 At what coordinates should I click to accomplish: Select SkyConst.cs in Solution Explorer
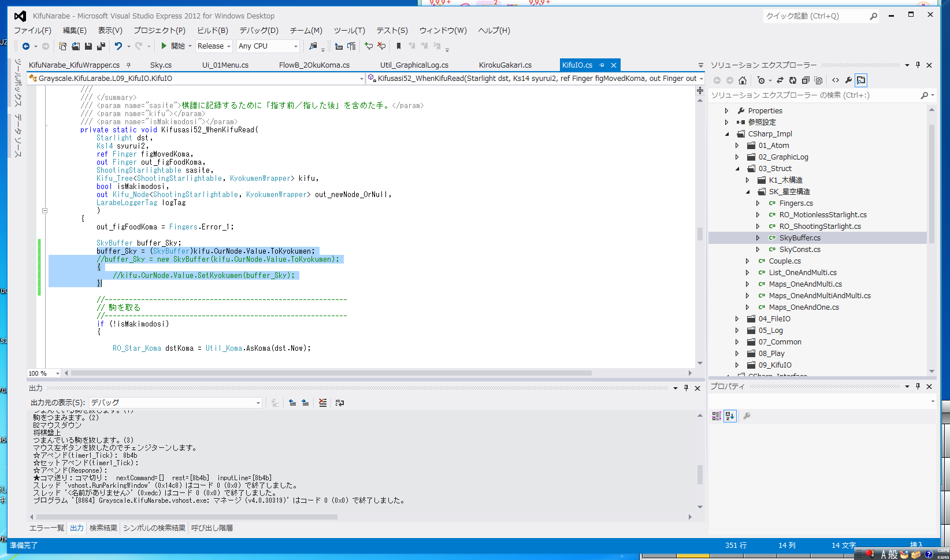pos(800,250)
